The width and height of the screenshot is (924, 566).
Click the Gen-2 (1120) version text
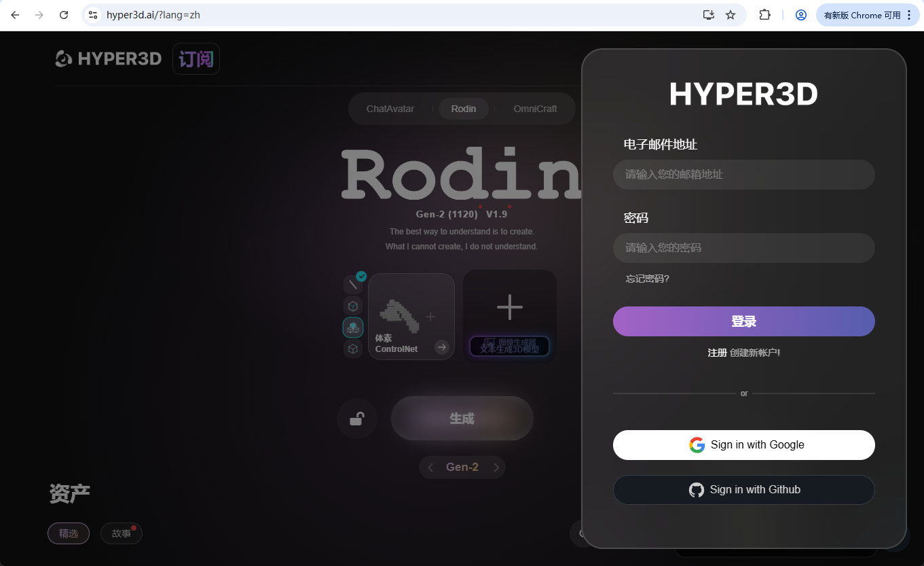point(447,214)
